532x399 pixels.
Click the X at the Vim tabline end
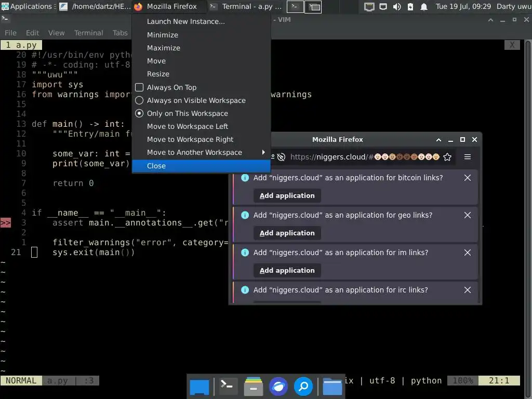tap(512, 45)
